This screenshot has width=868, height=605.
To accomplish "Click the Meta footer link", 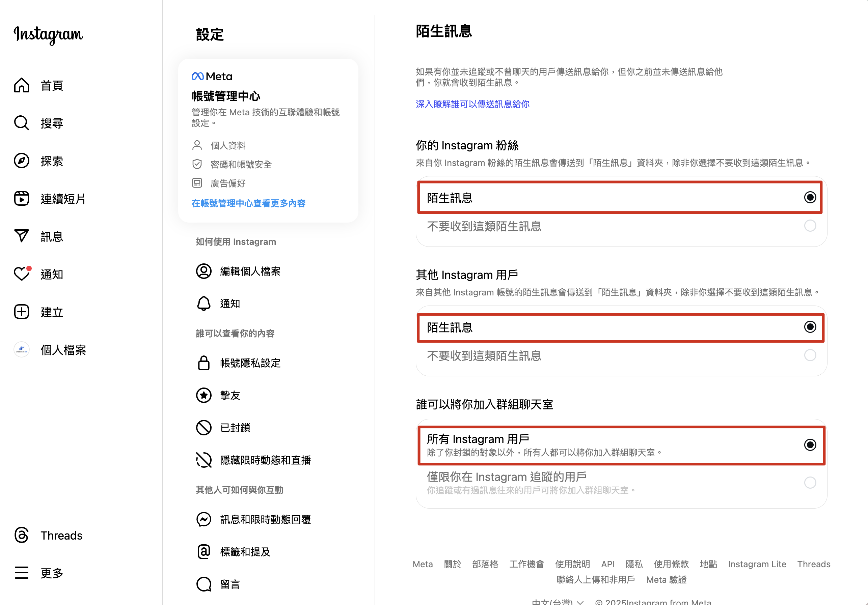I will coord(423,564).
